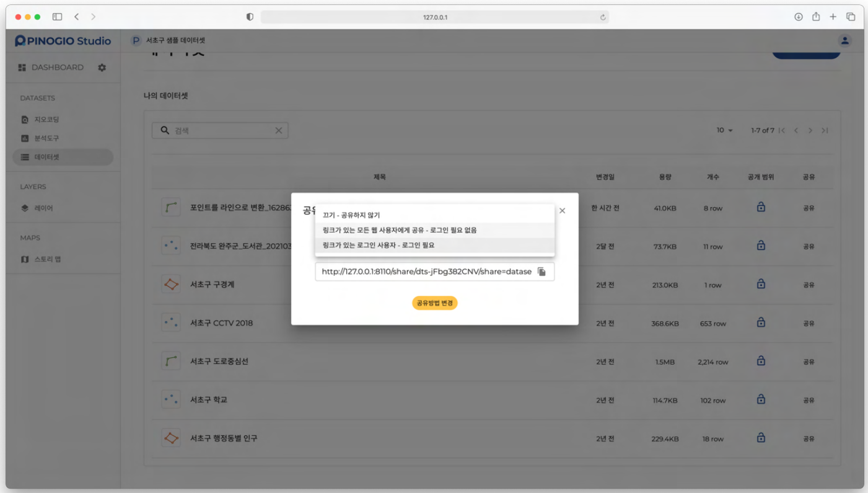Screen dimensions: 868x493
Task: Click the share URL text field
Action: [x=426, y=272]
